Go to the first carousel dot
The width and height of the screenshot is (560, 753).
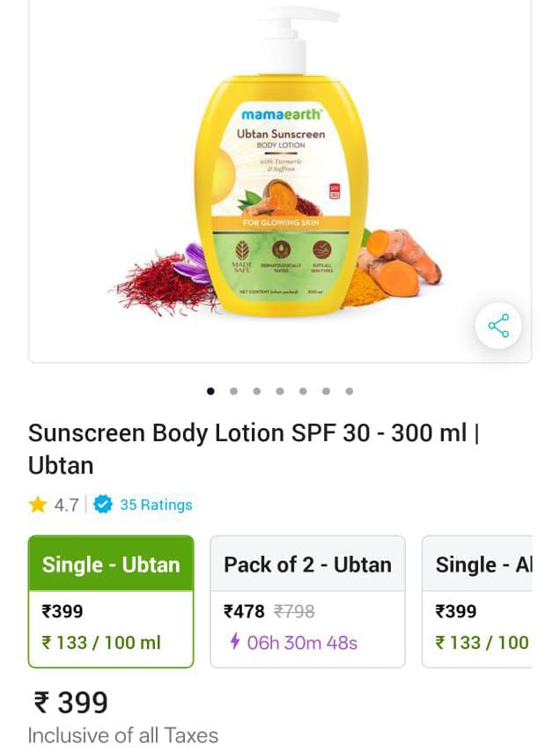(x=210, y=391)
